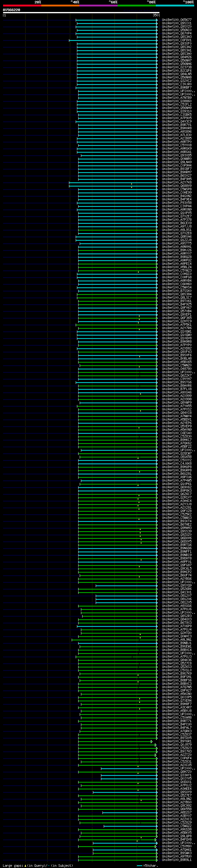Select the label UniRef100_C5IFL2
Screen dimensions: 197x868
[177, 105]
